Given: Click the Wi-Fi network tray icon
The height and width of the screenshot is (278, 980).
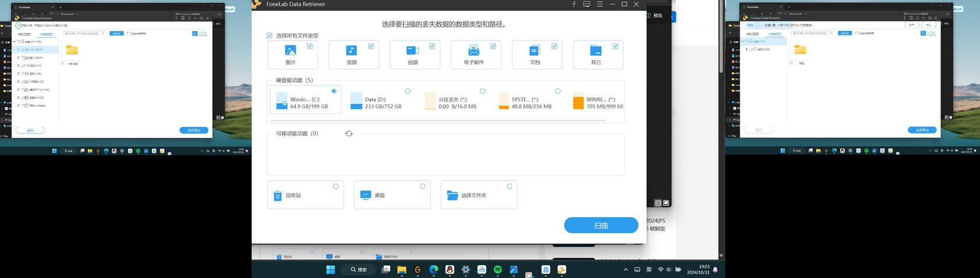Looking at the screenshot, I should pyautogui.click(x=661, y=270).
